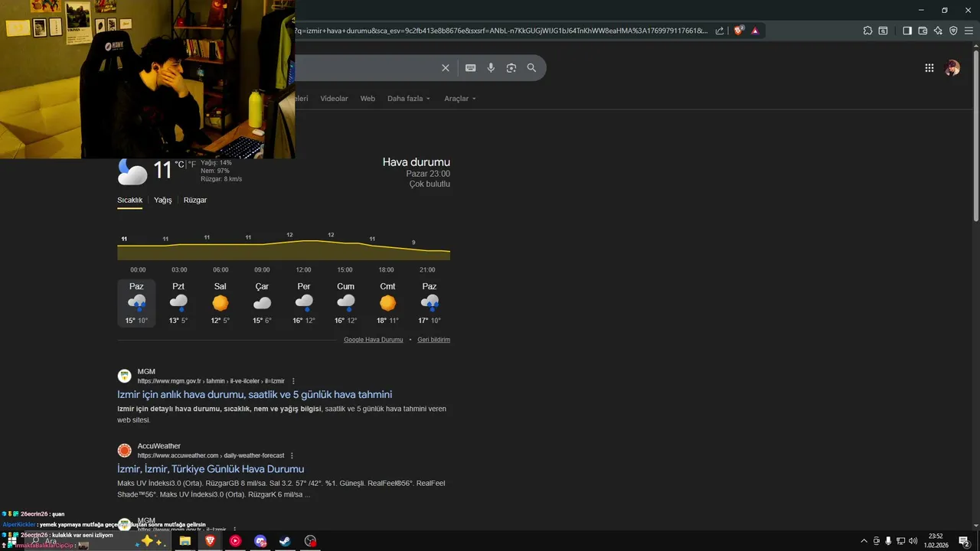Click the browser address bar URL
The height and width of the screenshot is (551, 980).
tap(501, 31)
